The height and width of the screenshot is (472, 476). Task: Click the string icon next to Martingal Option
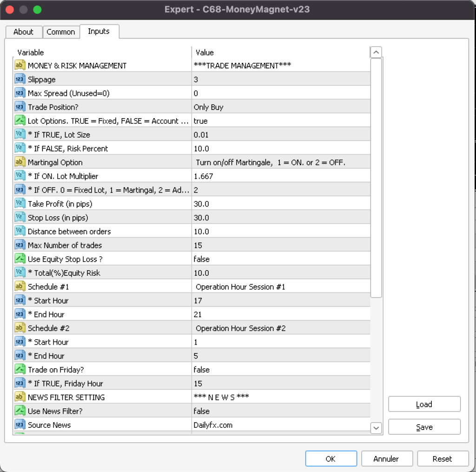[x=20, y=162]
